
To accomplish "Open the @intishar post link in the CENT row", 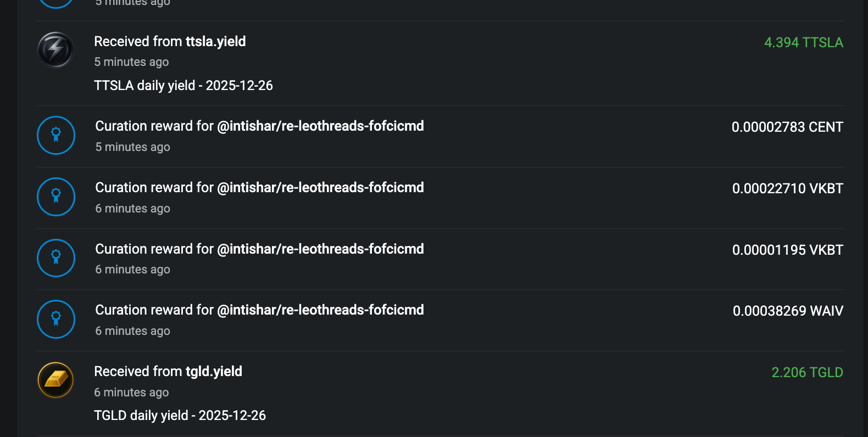I will click(320, 126).
